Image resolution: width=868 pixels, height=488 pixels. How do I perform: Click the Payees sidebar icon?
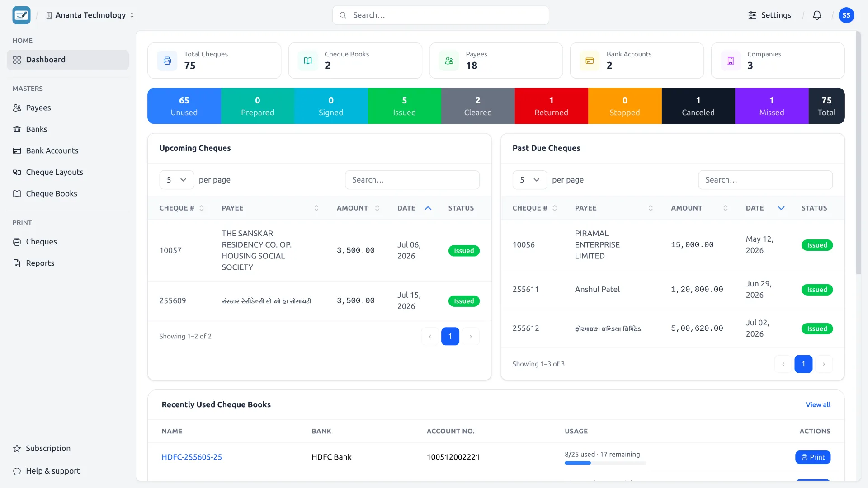17,108
